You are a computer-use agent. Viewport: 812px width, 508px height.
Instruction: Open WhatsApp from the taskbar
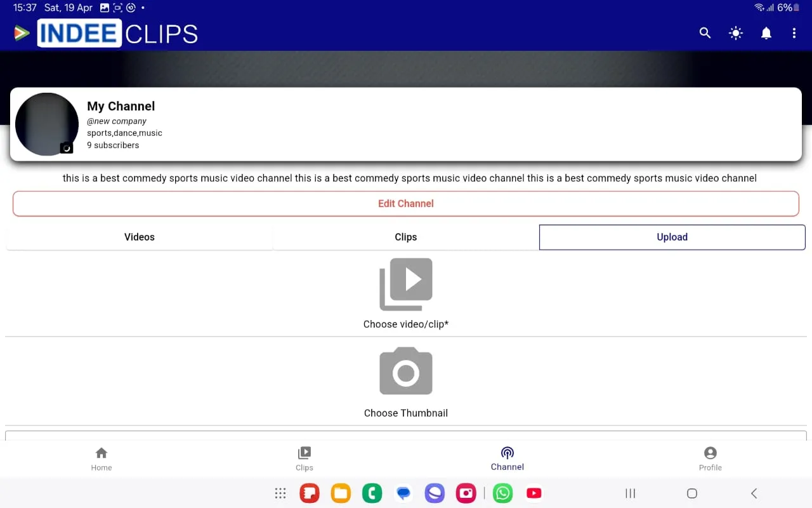click(502, 493)
